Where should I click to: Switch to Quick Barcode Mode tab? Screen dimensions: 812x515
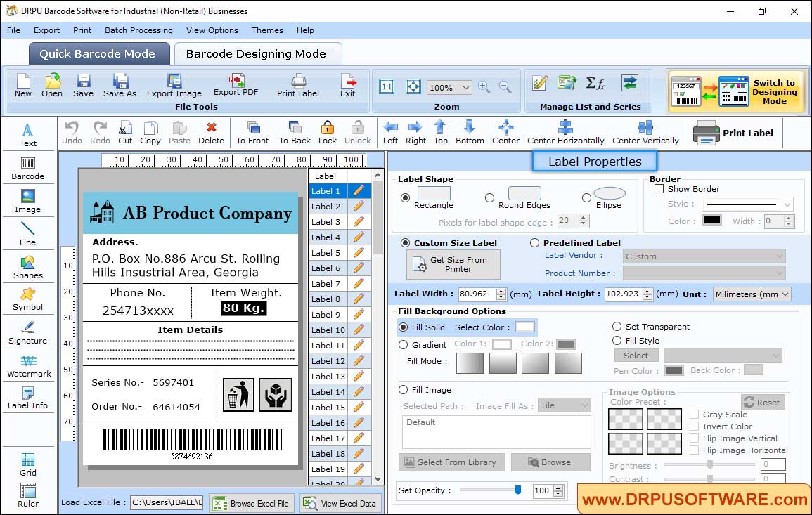(x=98, y=54)
